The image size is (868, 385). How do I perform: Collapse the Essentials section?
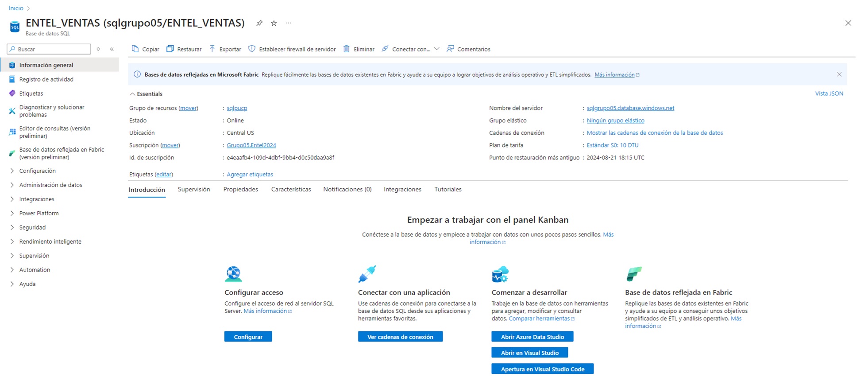pos(132,94)
